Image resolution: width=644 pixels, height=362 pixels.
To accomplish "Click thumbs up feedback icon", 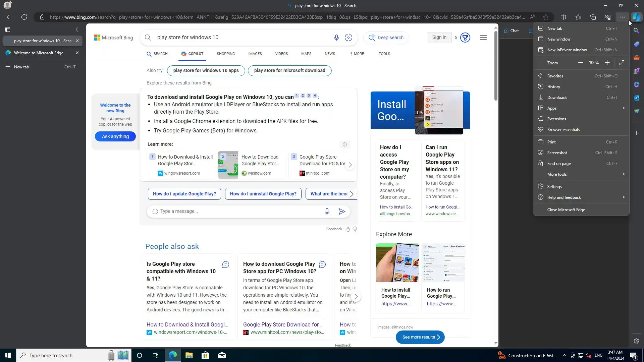I will pyautogui.click(x=348, y=229).
